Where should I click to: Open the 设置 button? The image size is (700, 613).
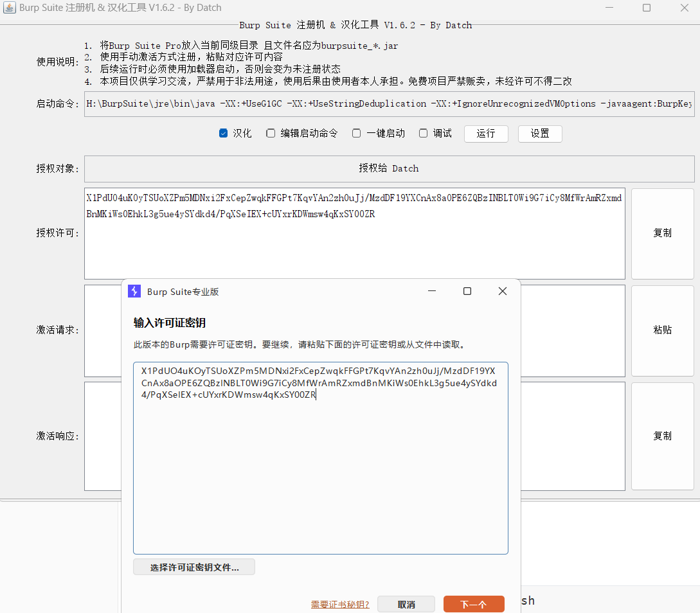[x=540, y=134]
